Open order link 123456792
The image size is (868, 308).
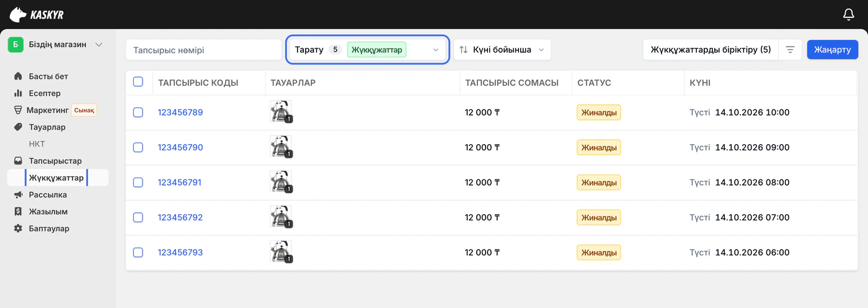click(180, 217)
